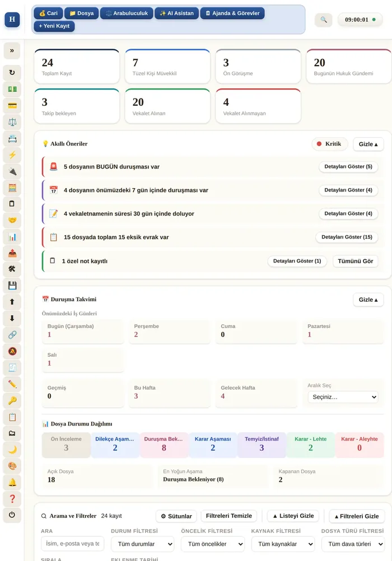Click the Gelecek Hafta card

[x=256, y=393]
